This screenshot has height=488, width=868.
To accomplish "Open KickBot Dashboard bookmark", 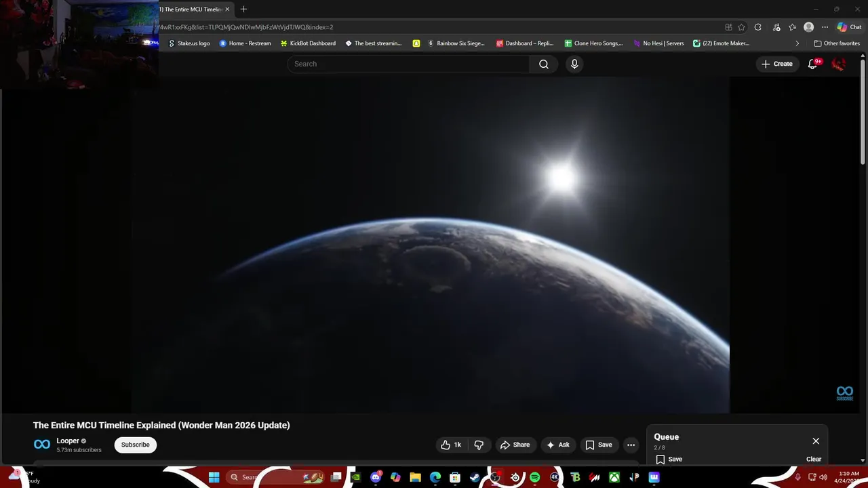I will 308,43.
